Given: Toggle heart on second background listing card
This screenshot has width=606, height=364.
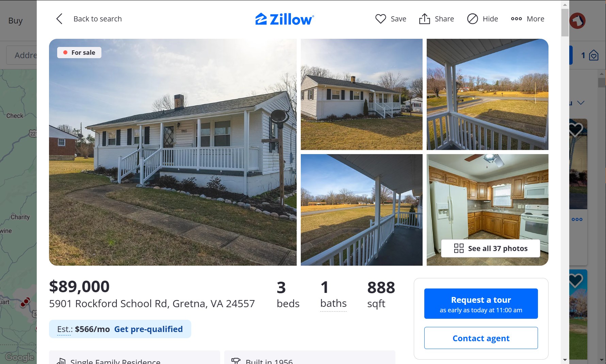Looking at the screenshot, I should (576, 280).
